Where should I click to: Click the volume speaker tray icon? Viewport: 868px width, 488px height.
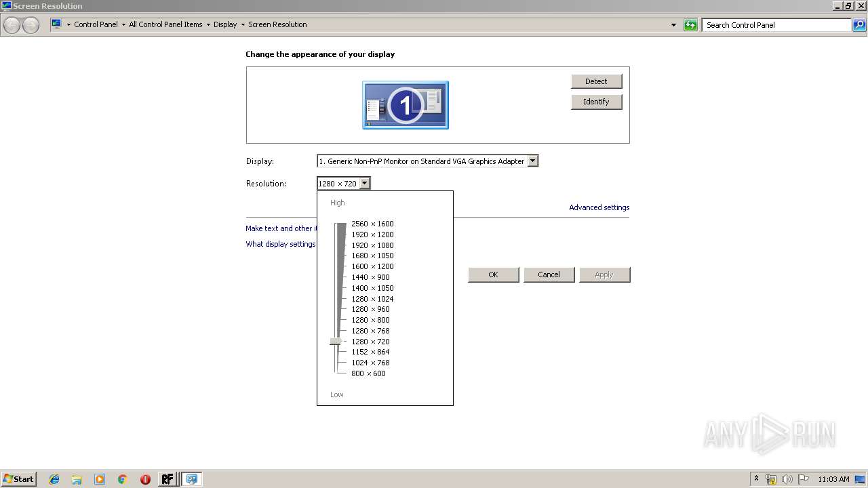pyautogui.click(x=787, y=479)
